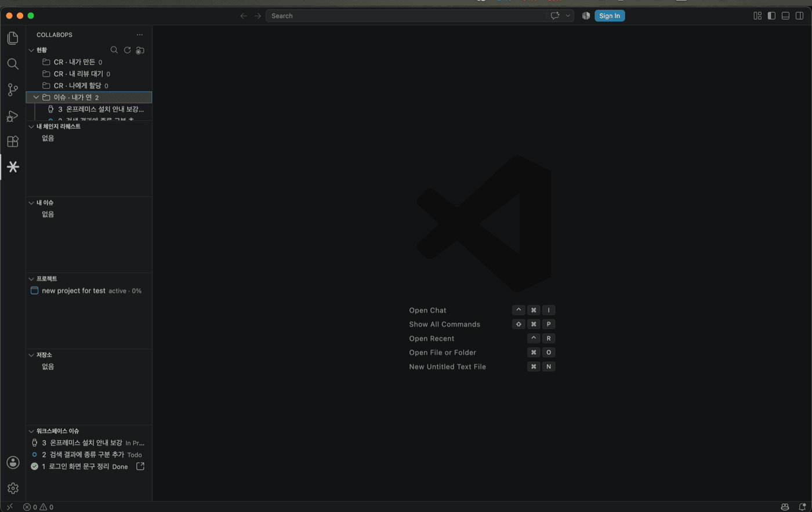812x512 pixels.
Task: Collapse the 워크스페이스 이슈 section
Action: (x=31, y=431)
